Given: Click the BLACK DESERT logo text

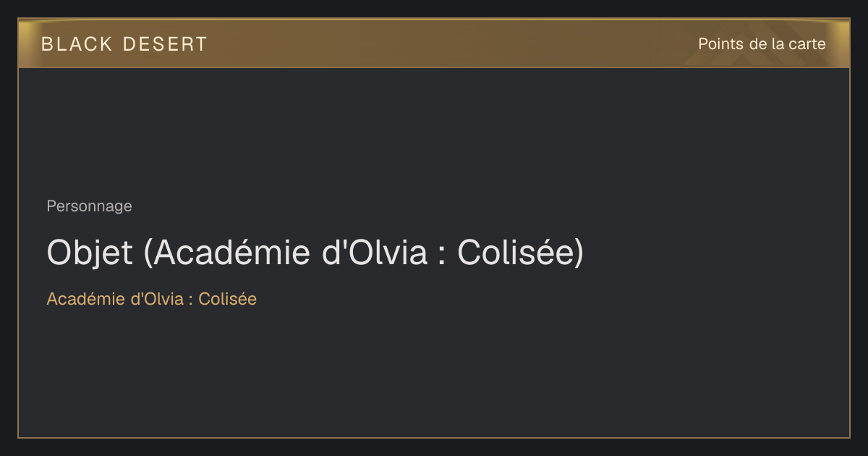Looking at the screenshot, I should [124, 44].
